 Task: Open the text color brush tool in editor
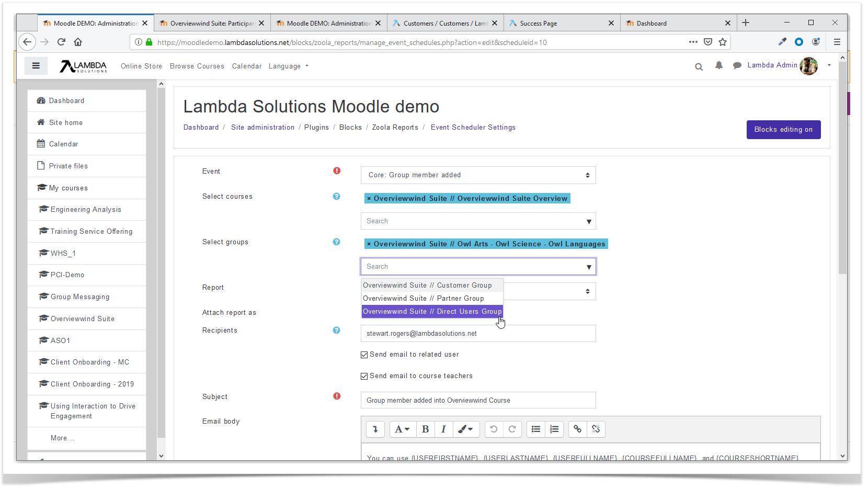pos(465,429)
